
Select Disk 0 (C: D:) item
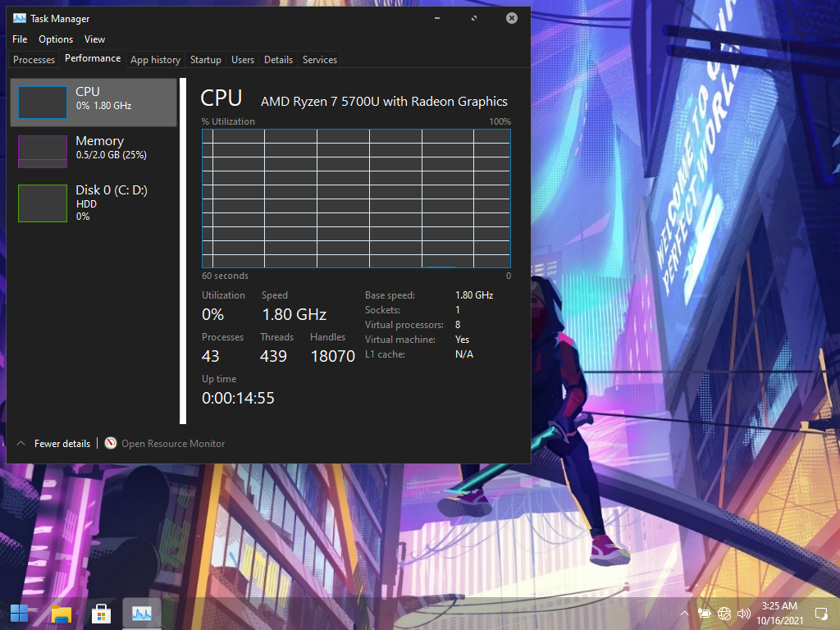coord(94,203)
